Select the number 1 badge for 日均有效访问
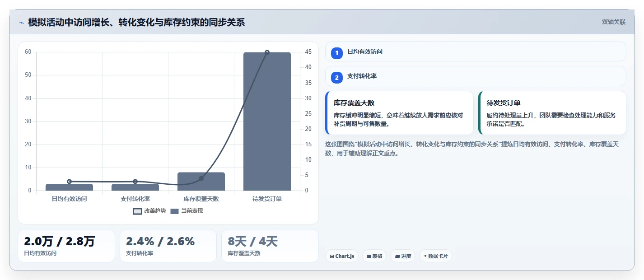Image resolution: width=644 pixels, height=280 pixels. (337, 53)
